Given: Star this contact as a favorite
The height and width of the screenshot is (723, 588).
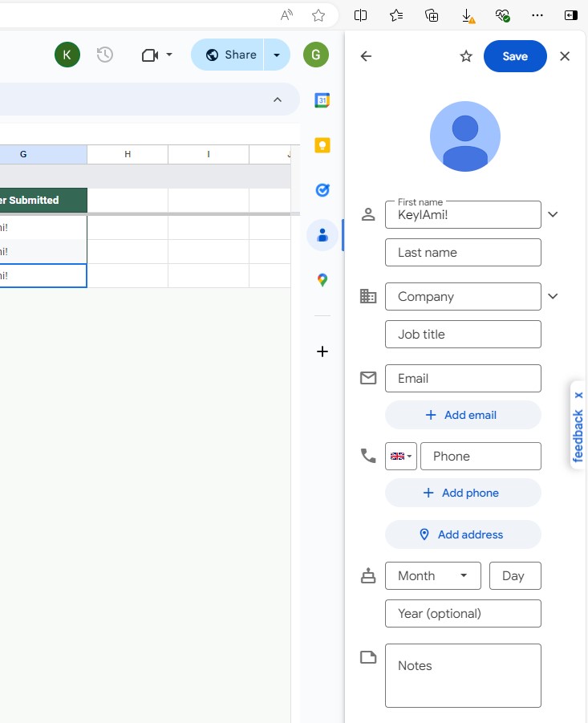Looking at the screenshot, I should (x=466, y=56).
